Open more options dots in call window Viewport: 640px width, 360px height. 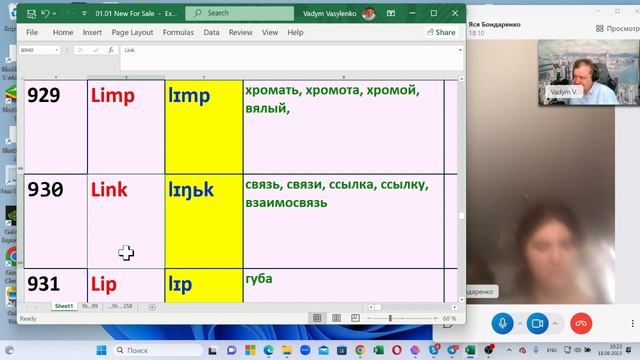point(633,323)
